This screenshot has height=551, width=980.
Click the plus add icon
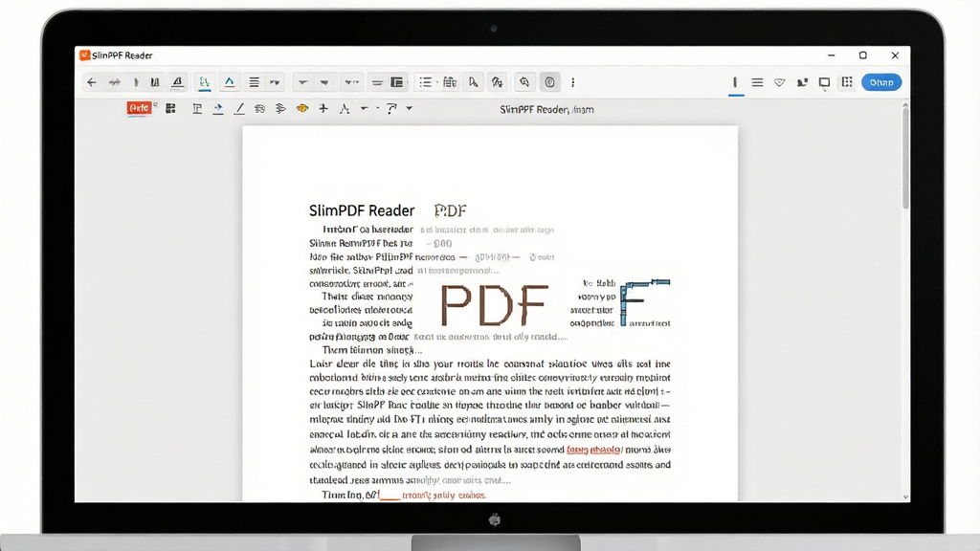[323, 109]
